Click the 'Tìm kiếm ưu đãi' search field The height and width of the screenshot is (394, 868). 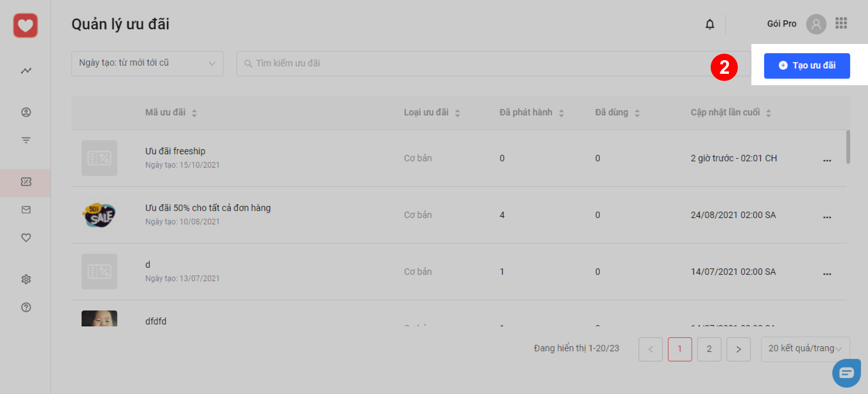pos(472,63)
